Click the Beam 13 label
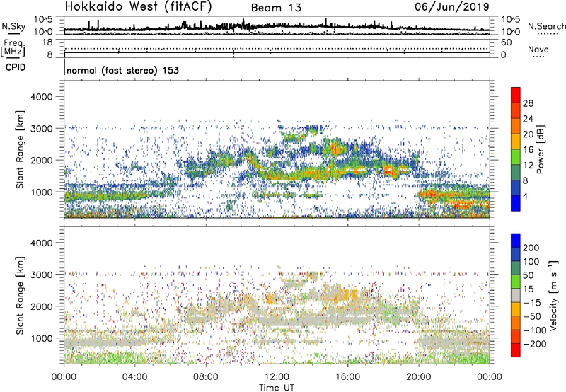Viewport: 566px width, 392px height. click(x=276, y=8)
